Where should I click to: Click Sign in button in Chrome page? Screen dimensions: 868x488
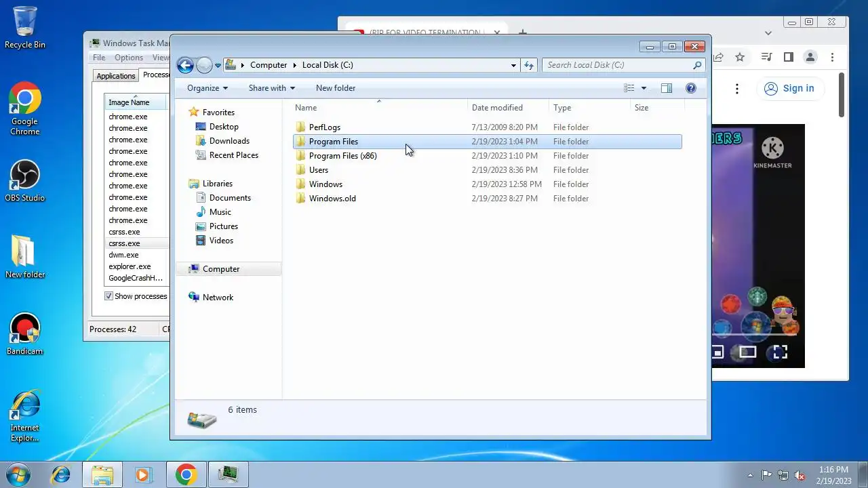[x=789, y=88]
